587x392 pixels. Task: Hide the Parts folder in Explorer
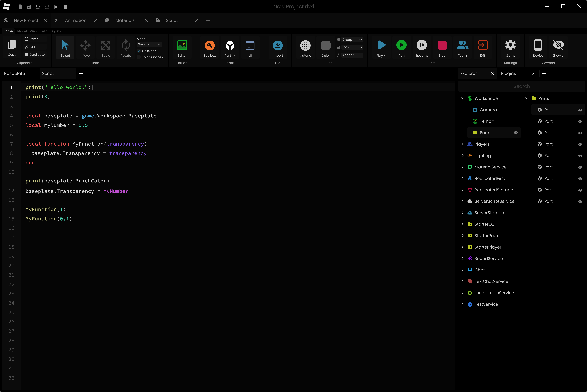coord(516,132)
